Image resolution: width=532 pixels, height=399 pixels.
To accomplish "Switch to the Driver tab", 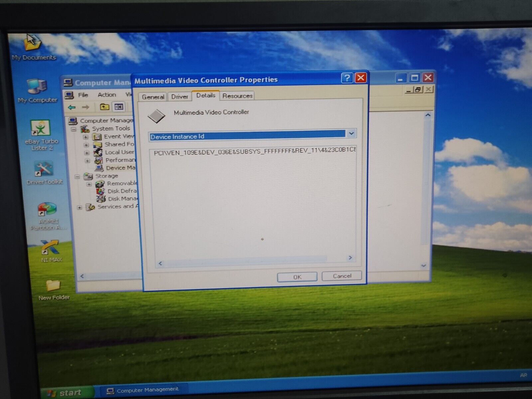I will (180, 96).
